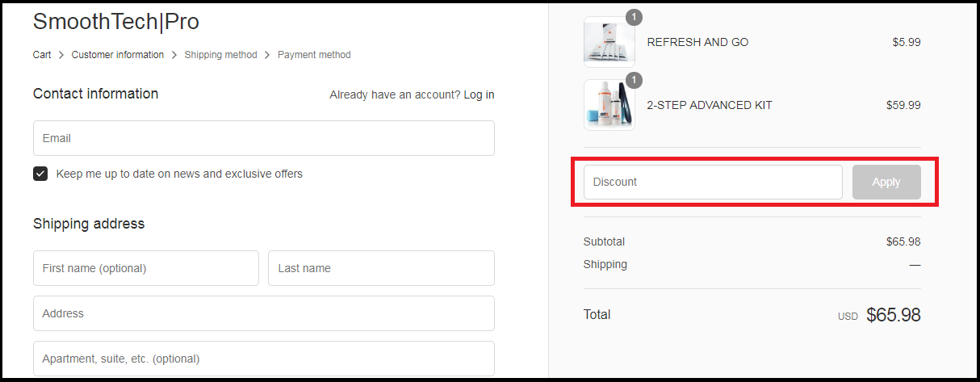Click chevron after Customer information breadcrumb
This screenshot has height=382, width=980.
point(174,55)
